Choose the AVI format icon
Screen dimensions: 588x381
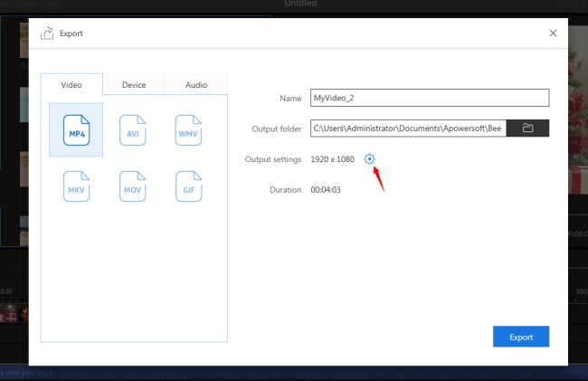pos(132,130)
